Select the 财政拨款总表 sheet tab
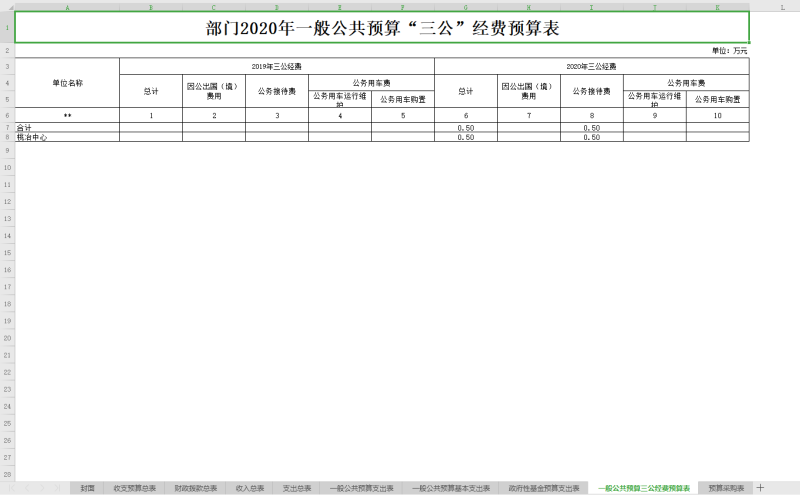This screenshot has height=495, width=800. 195,488
